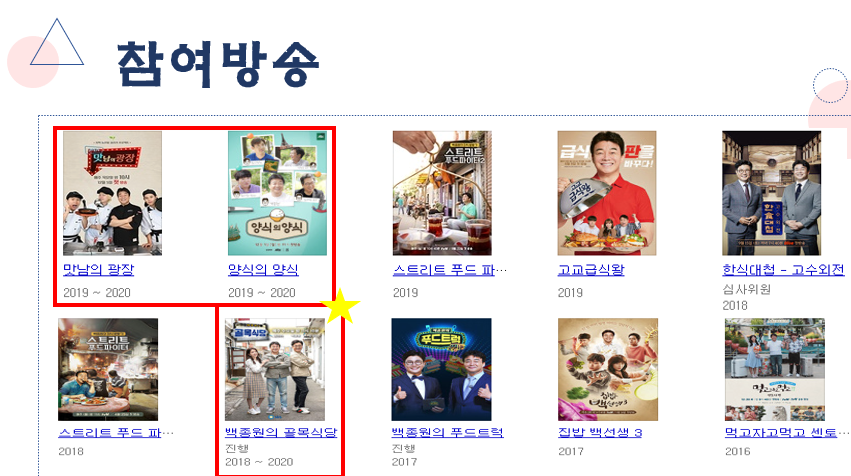Open the 한식대첩 고수외전 poster thumbnail
Screen dimensions: 851x476
pyautogui.click(x=771, y=193)
